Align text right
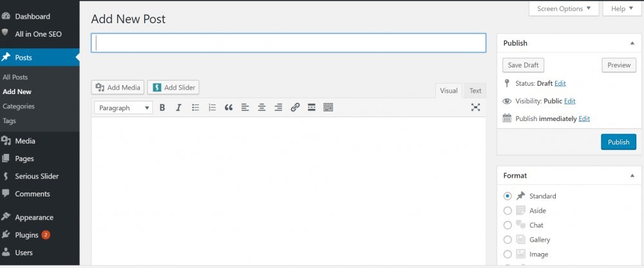 [278, 108]
